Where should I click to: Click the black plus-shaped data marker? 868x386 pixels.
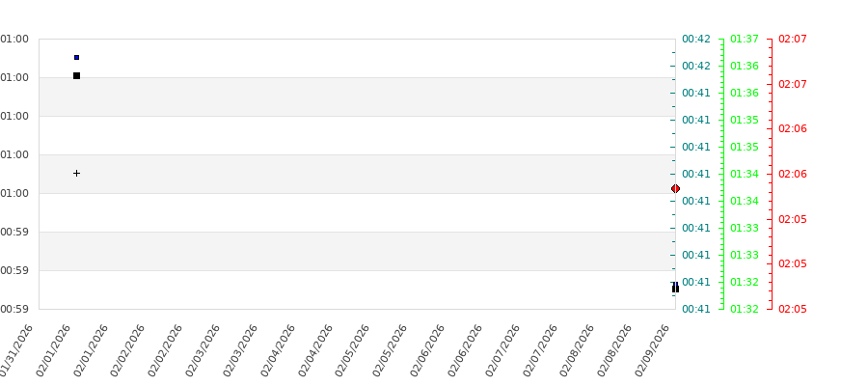point(76,174)
